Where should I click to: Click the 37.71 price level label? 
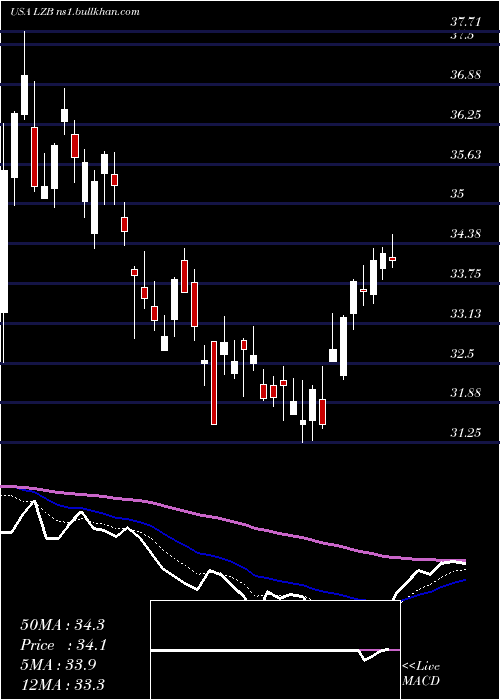pos(465,21)
